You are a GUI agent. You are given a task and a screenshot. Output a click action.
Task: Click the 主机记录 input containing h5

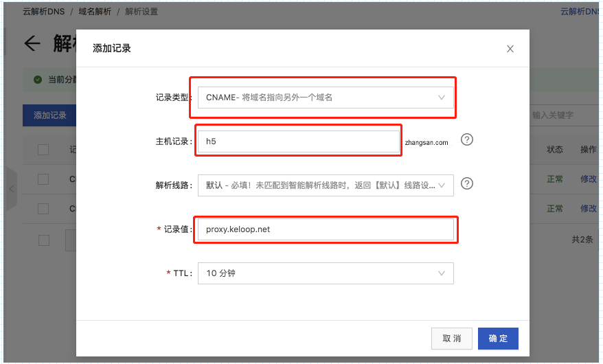click(299, 141)
